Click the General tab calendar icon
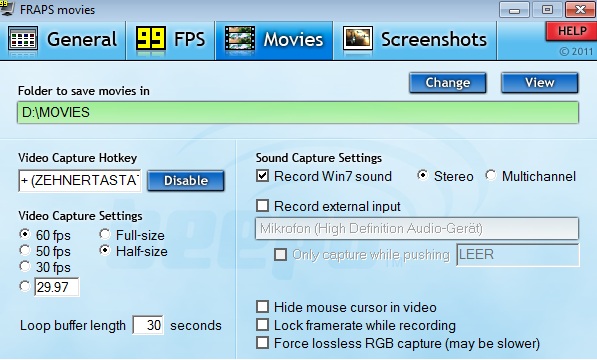 pos(23,39)
